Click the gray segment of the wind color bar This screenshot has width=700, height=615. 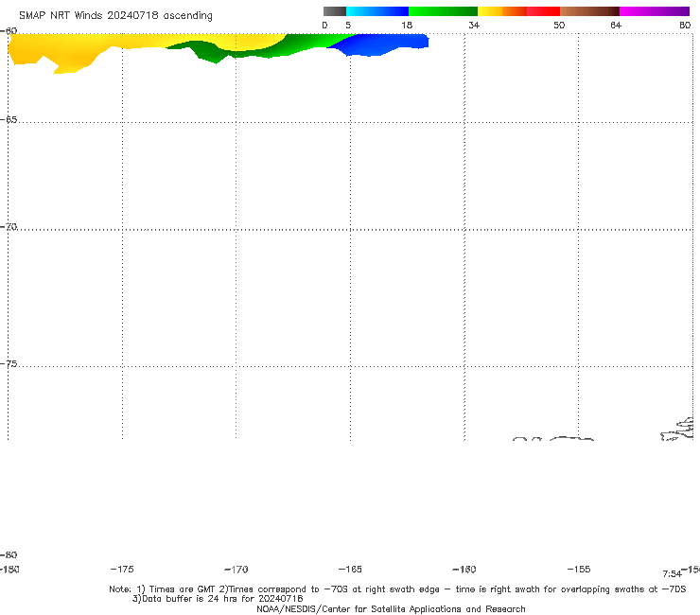[334, 11]
